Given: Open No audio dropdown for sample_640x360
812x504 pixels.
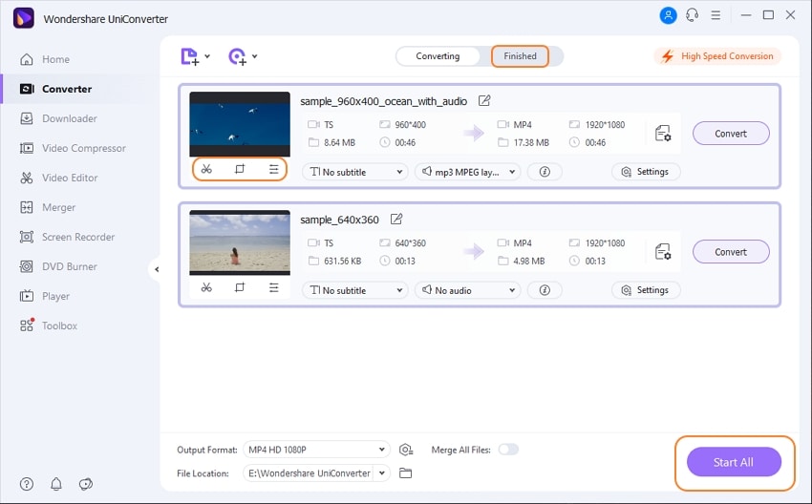Looking at the screenshot, I should [x=468, y=290].
